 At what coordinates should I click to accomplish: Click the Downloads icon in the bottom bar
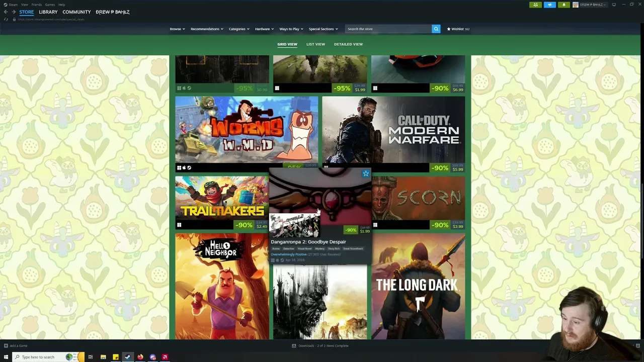coord(294,345)
